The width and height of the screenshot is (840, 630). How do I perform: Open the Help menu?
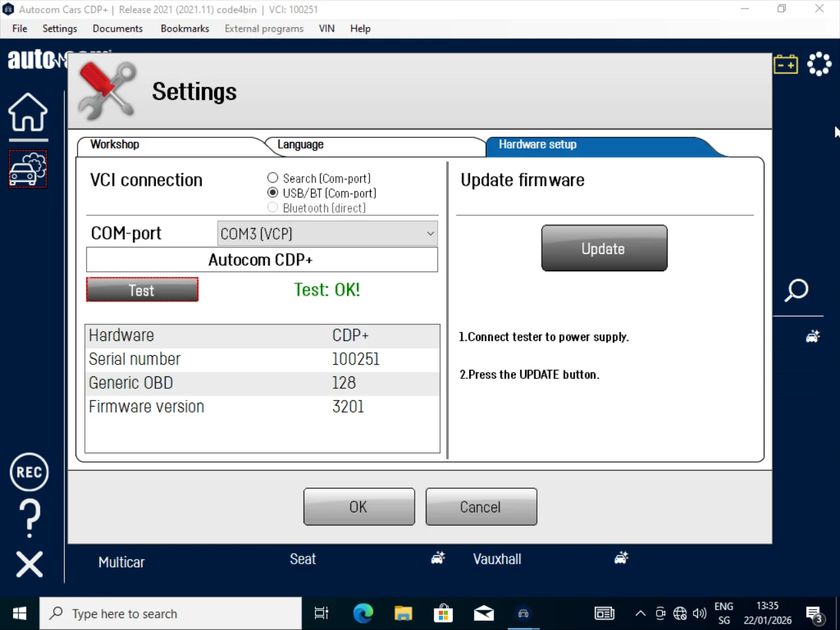point(360,28)
